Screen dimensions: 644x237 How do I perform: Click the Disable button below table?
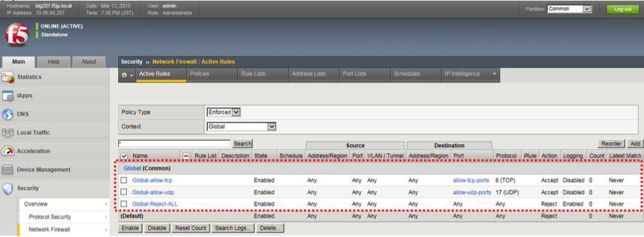click(x=157, y=228)
